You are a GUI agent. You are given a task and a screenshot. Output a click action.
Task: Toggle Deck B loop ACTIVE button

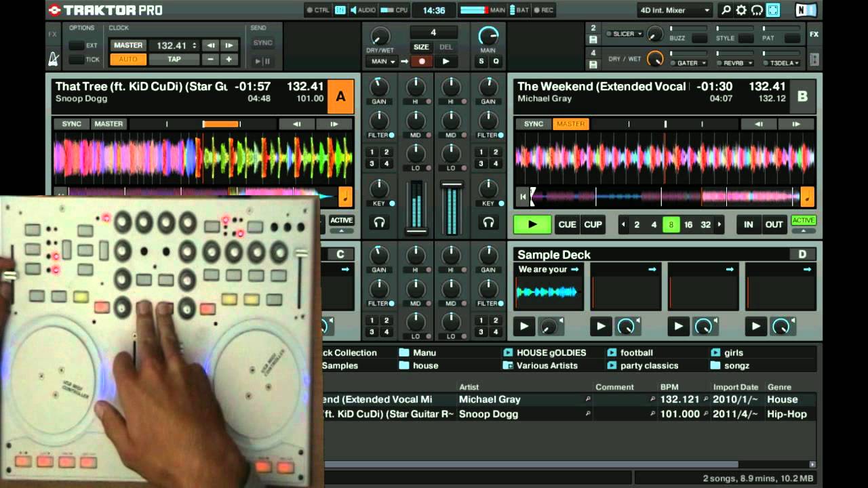click(x=804, y=220)
